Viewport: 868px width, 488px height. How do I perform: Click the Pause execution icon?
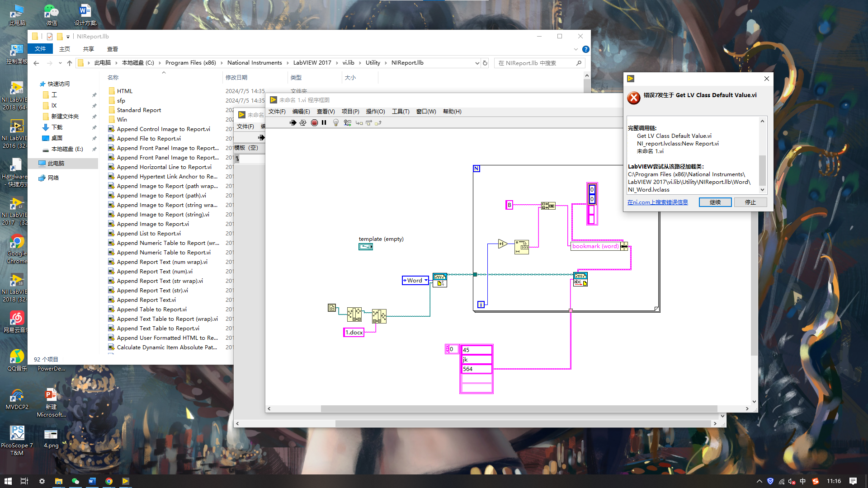point(324,123)
